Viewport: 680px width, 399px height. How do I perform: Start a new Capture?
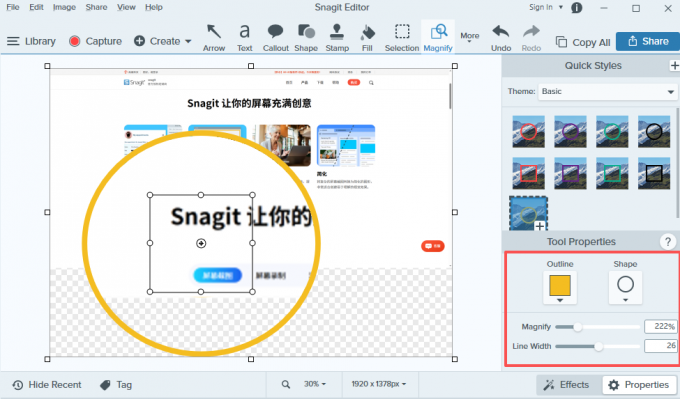tap(95, 41)
